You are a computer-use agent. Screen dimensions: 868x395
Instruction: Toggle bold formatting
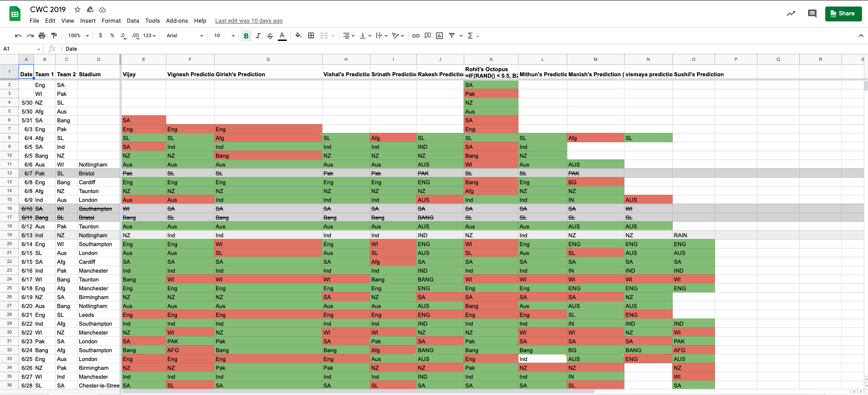pos(246,36)
